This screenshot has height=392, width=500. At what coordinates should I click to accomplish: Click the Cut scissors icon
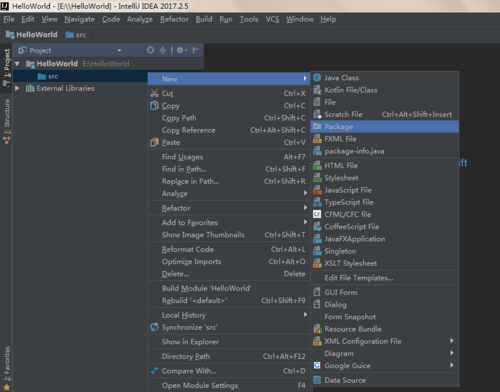(154, 93)
